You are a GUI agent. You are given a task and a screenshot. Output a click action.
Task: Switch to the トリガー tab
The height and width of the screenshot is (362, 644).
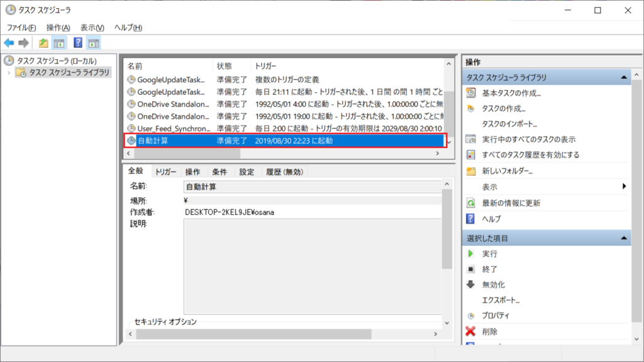click(x=165, y=172)
